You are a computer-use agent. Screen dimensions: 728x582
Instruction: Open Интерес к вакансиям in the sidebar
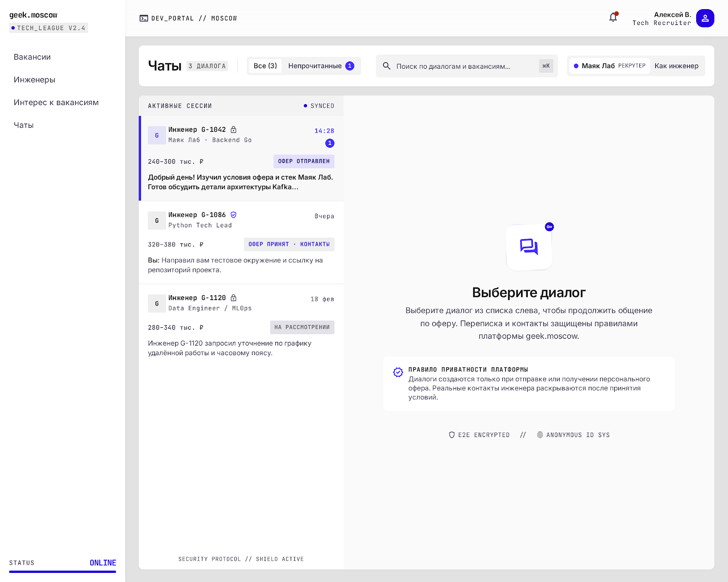[56, 102]
